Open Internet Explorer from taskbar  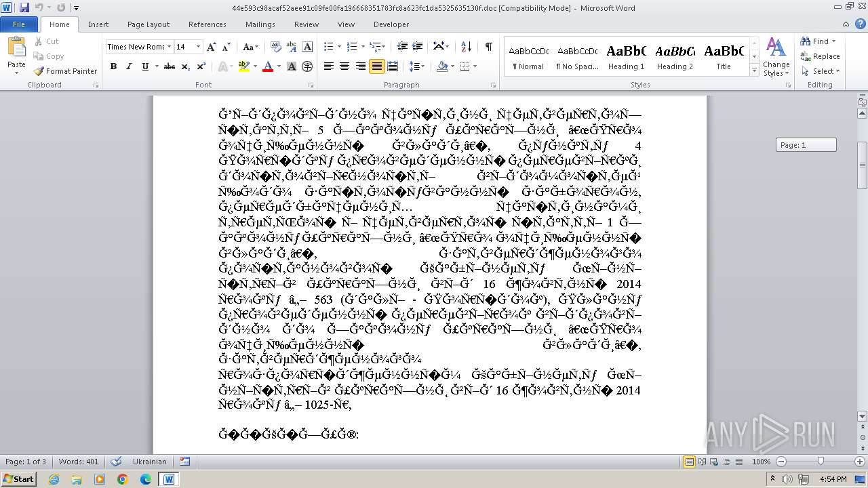54,479
